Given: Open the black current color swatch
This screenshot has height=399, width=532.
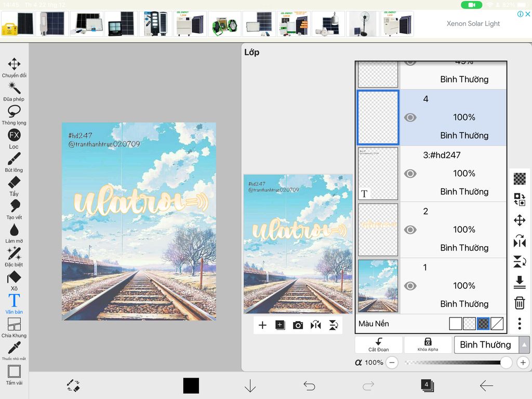Looking at the screenshot, I should (x=191, y=386).
